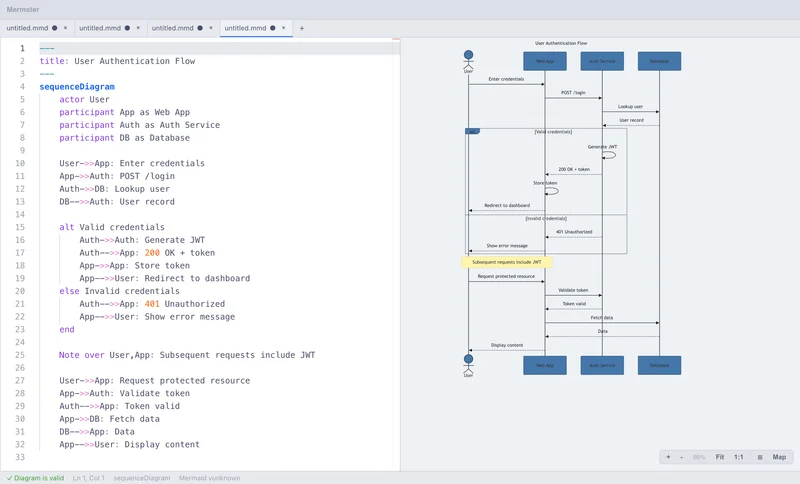This screenshot has width=800, height=484.
Task: Click the 'POST /login' label in diagram
Action: tap(573, 93)
